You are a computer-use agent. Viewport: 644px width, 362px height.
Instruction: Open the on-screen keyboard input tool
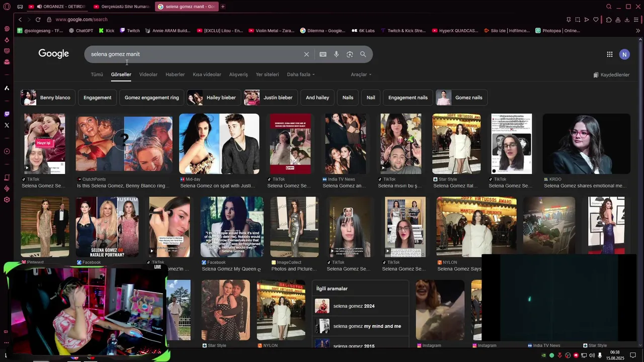(323, 54)
